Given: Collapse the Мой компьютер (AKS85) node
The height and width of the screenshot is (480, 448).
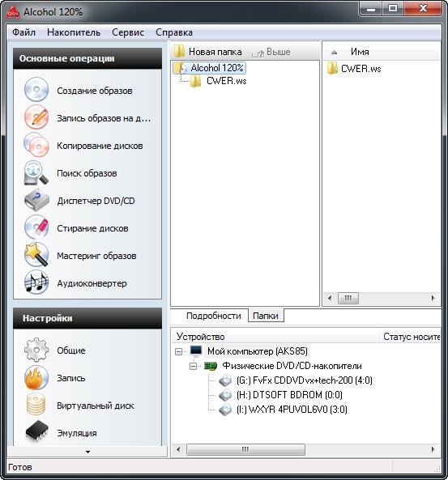Looking at the screenshot, I should pyautogui.click(x=179, y=351).
